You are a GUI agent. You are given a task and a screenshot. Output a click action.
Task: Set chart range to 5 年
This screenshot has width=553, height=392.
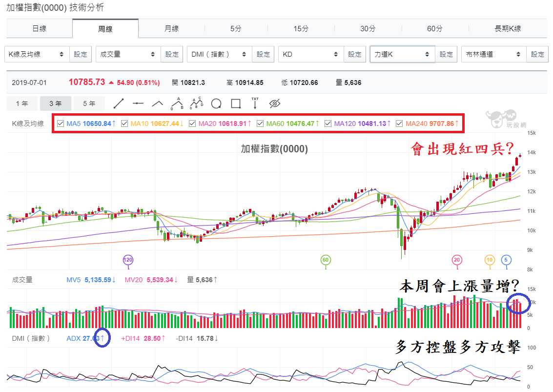pyautogui.click(x=89, y=103)
